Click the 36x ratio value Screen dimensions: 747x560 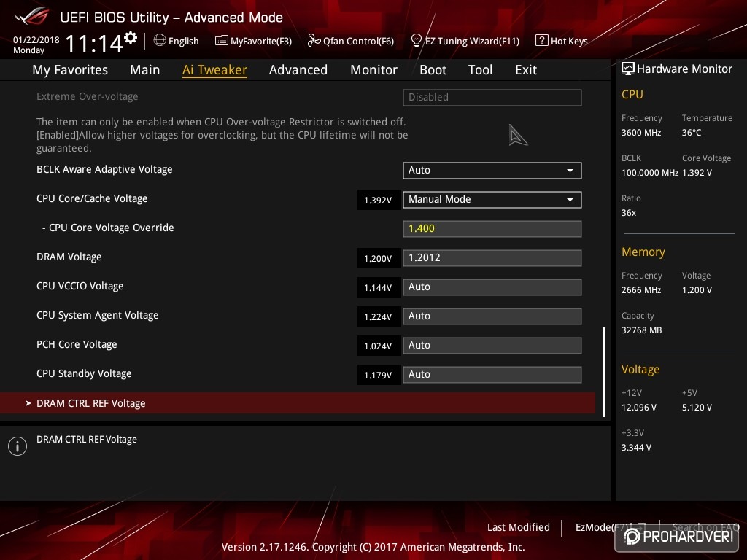click(629, 212)
